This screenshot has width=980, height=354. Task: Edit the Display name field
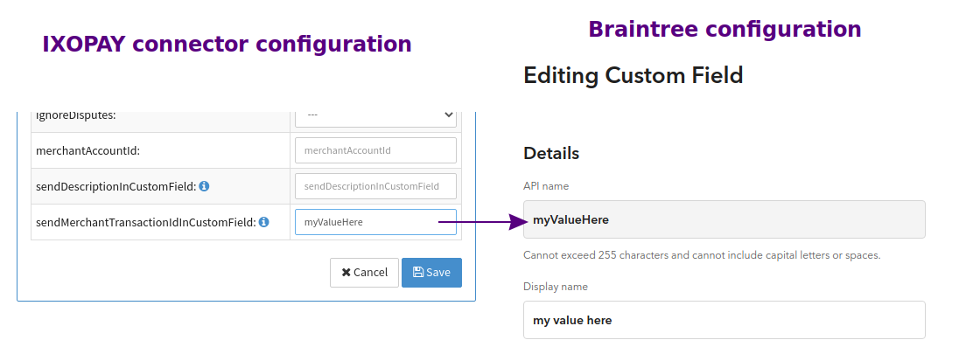pyautogui.click(x=724, y=320)
